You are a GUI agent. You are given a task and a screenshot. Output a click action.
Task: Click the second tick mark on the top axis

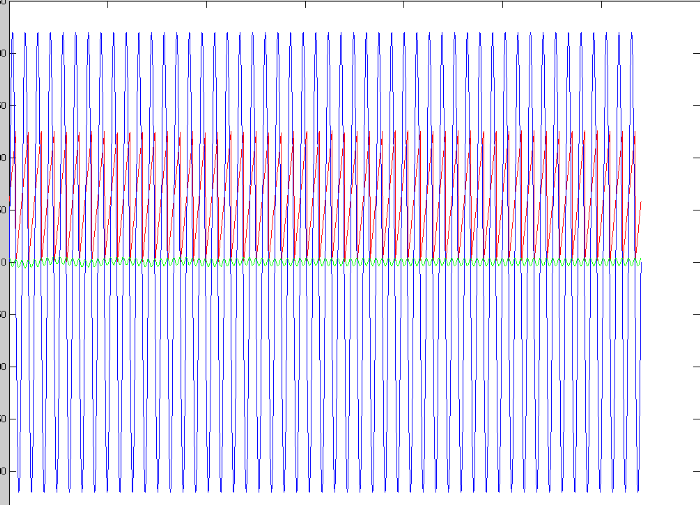[x=205, y=4]
